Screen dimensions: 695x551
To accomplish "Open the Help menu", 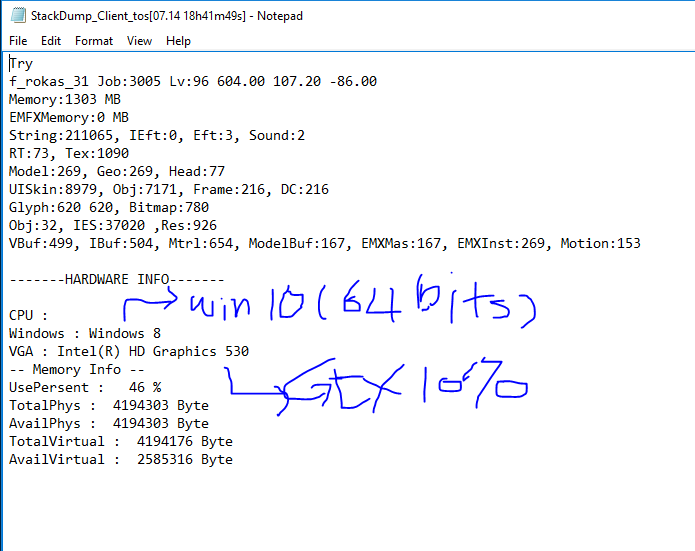I will coord(178,41).
